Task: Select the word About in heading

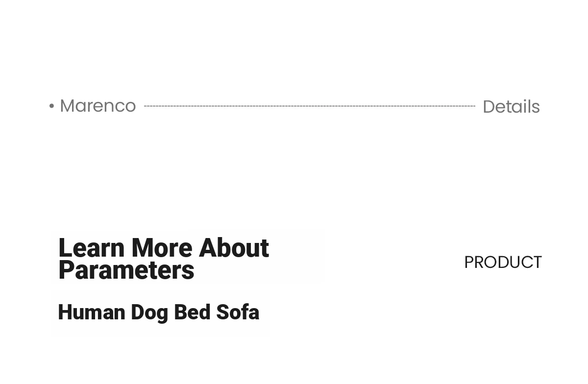Action: coord(234,248)
